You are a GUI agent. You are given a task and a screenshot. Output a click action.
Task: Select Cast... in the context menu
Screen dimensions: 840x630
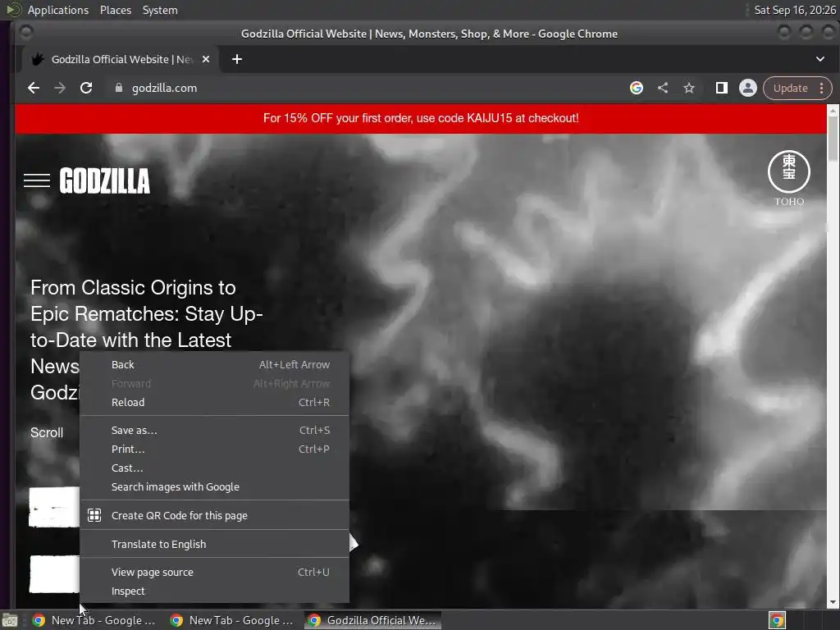214,468
